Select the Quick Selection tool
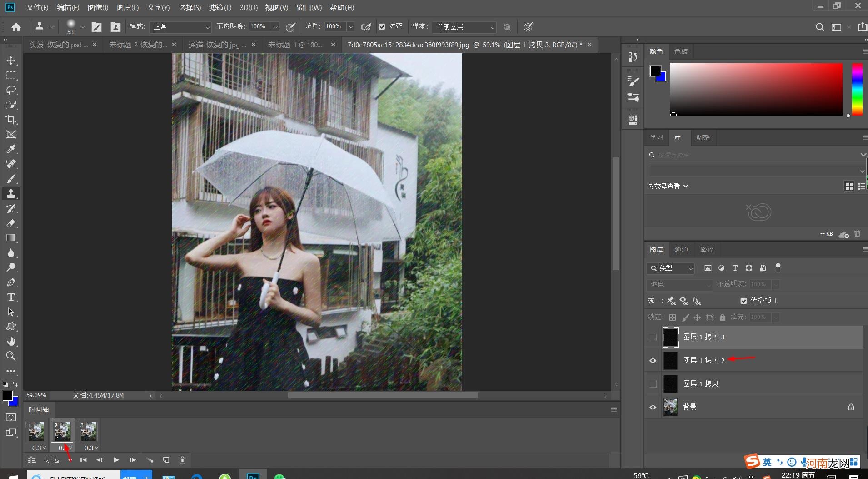Viewport: 868px width, 479px height. (11, 105)
